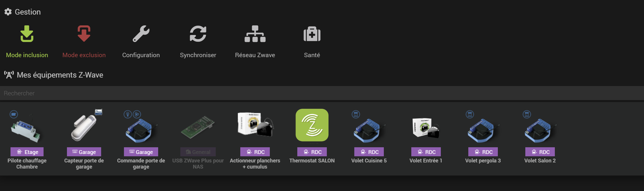Image resolution: width=644 pixels, height=191 pixels.
Task: Click the General tag on USB ZWave Plus
Action: coord(198,152)
